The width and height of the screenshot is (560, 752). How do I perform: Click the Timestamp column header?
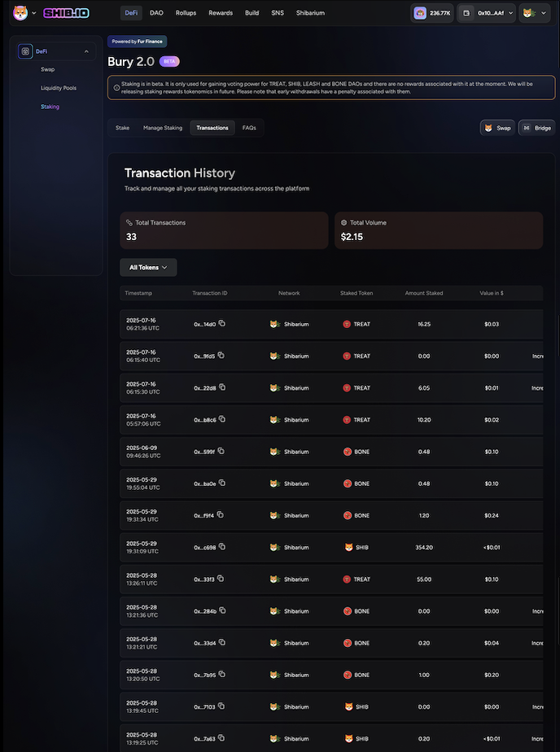point(138,293)
